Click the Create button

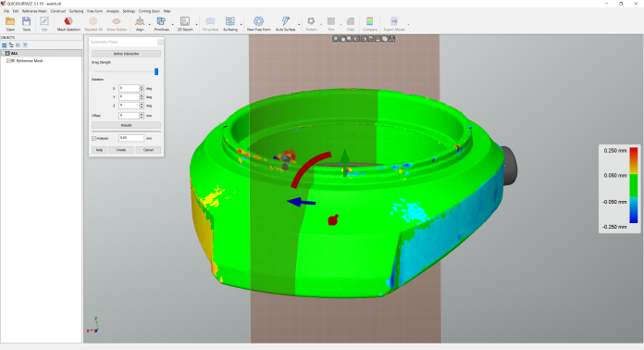point(121,150)
